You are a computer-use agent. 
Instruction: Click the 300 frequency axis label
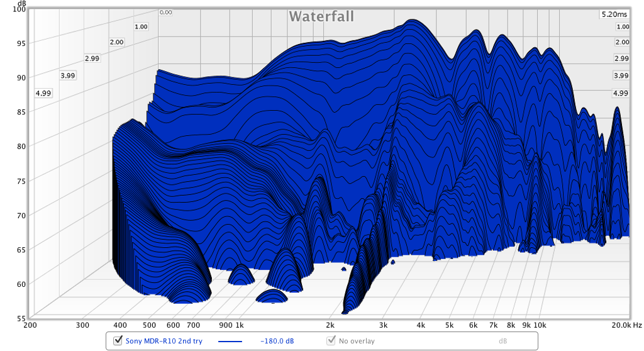coord(82,325)
